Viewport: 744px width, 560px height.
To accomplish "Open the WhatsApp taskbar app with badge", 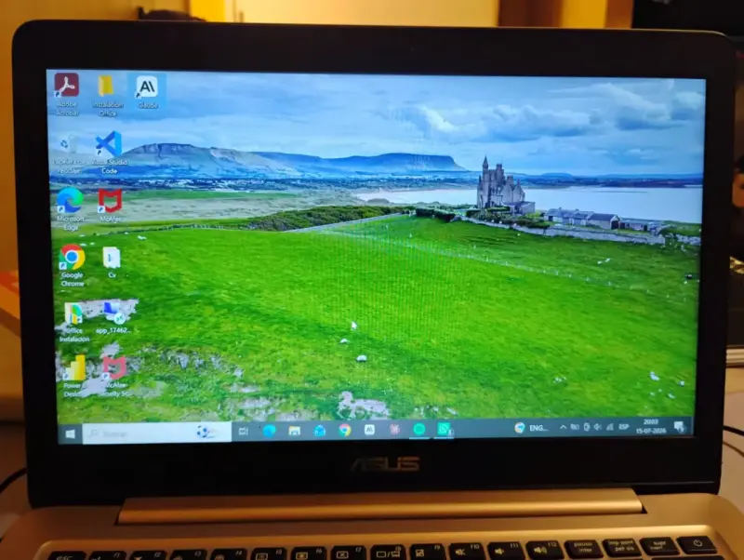I will coord(445,429).
